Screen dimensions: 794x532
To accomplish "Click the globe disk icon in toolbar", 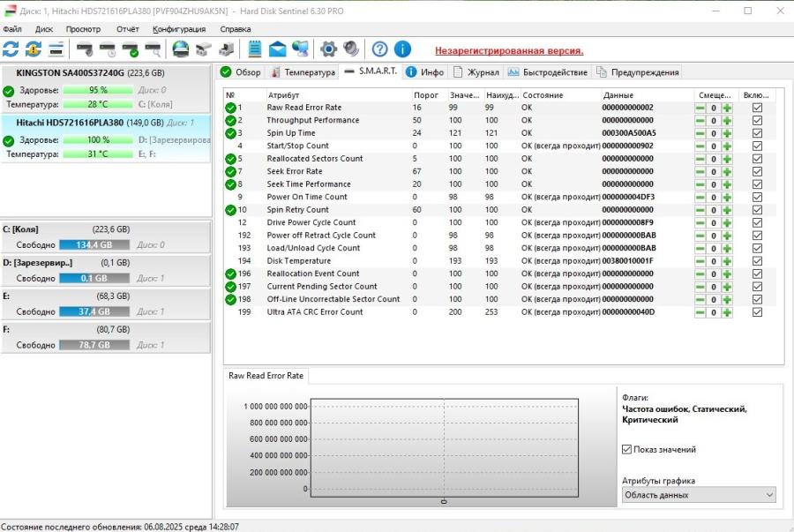I will [180, 49].
